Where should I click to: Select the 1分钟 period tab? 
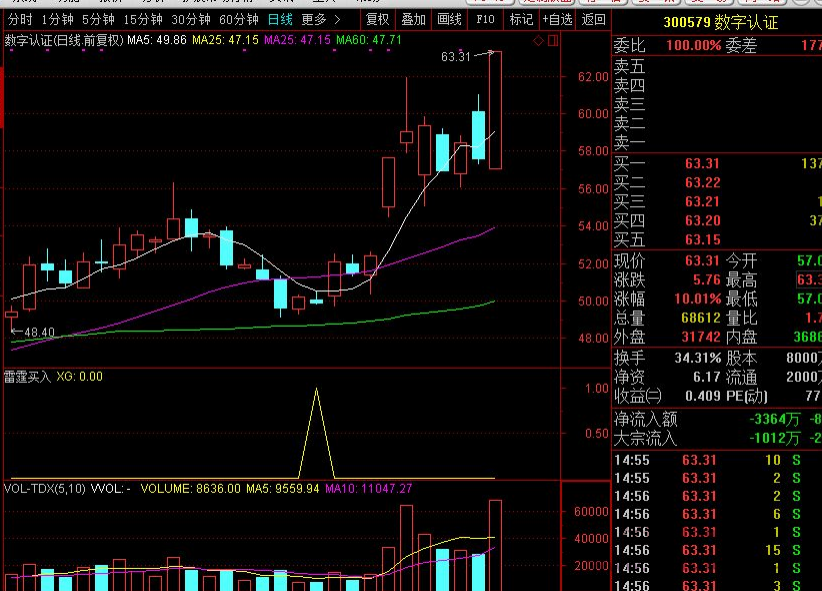pos(57,19)
